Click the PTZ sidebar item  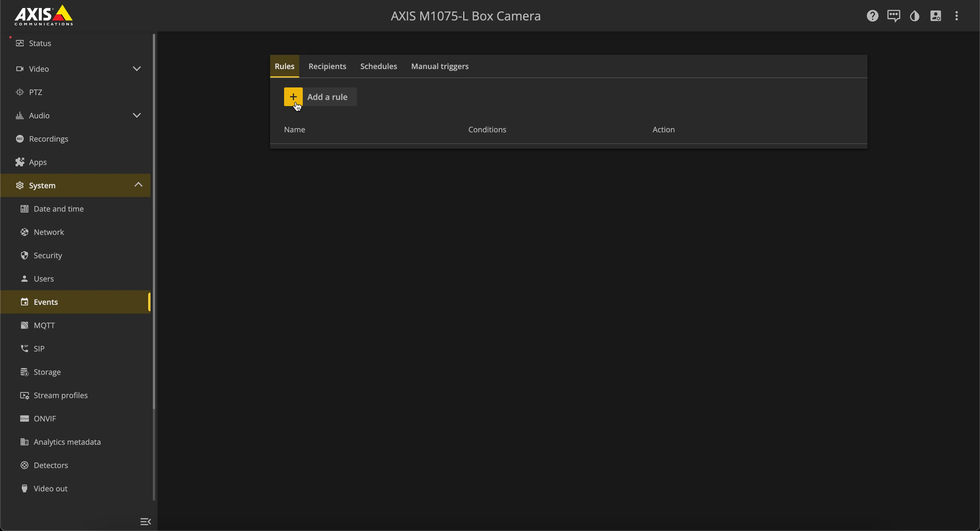click(75, 92)
